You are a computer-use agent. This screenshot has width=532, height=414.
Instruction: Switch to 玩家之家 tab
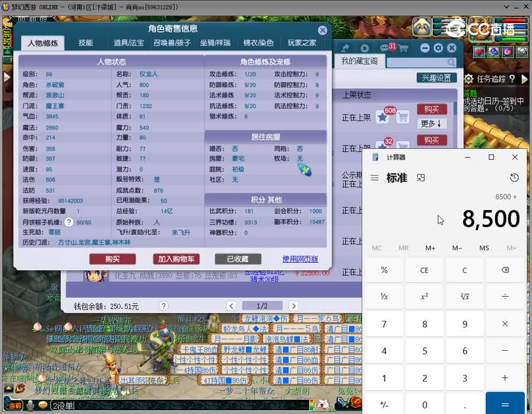[x=302, y=43]
